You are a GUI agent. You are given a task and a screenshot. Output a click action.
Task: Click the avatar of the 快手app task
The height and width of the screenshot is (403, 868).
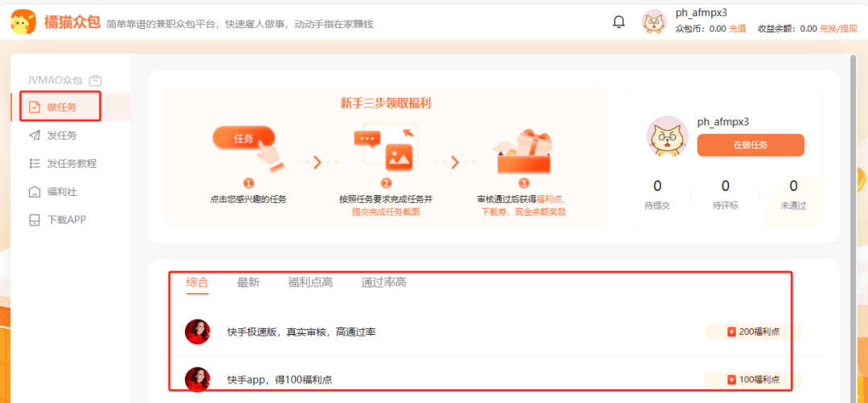[x=198, y=379]
